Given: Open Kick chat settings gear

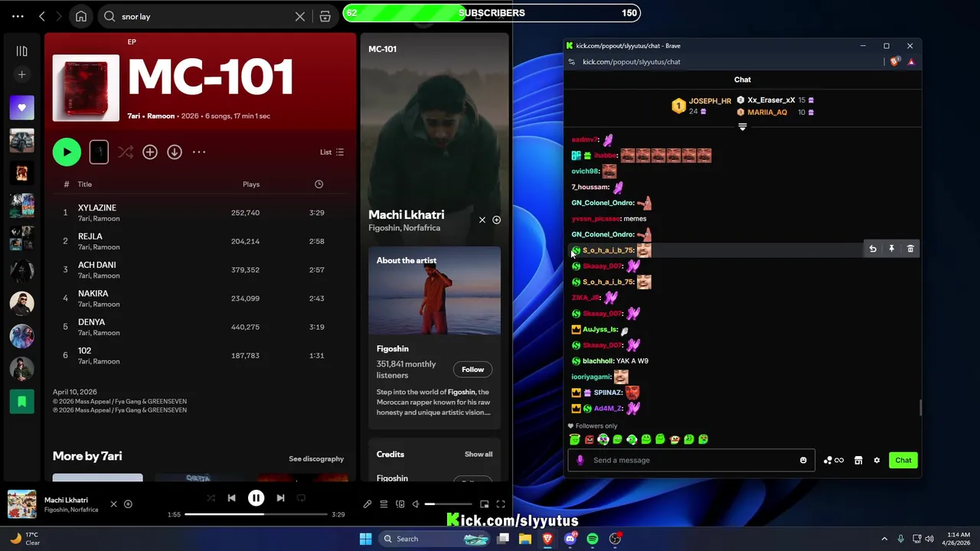Looking at the screenshot, I should click(x=877, y=460).
